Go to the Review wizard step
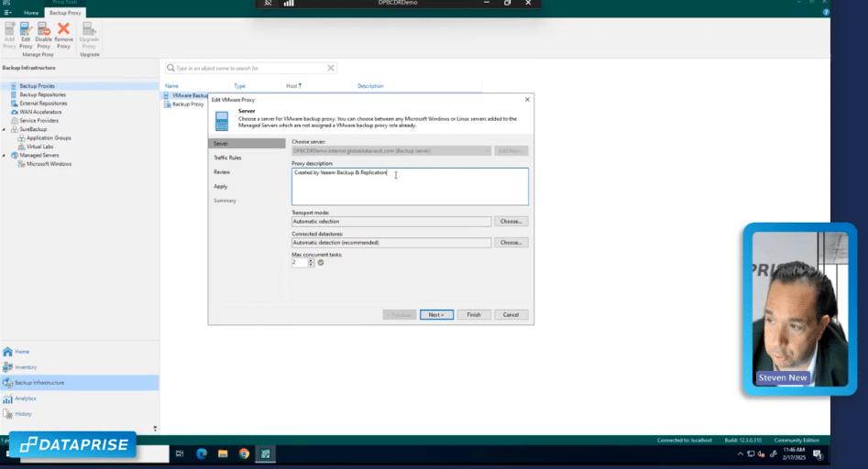Viewport: 868px width, 469px height. click(222, 172)
